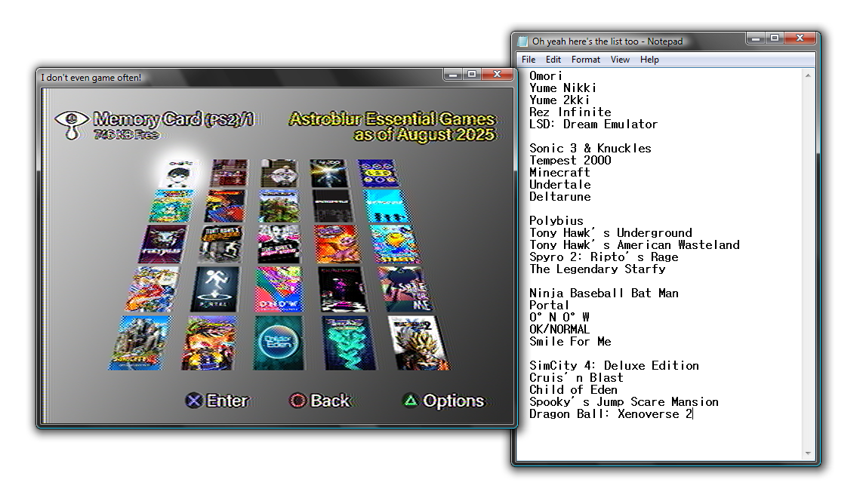Click the Memory Card eye logo icon

(71, 124)
